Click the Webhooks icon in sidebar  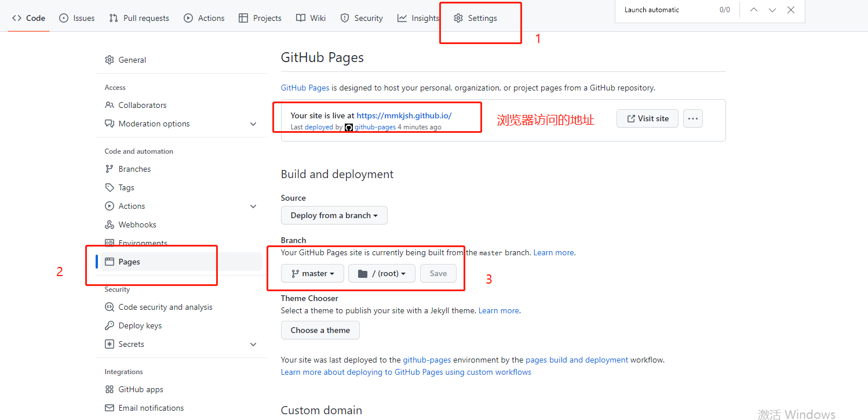click(x=110, y=225)
